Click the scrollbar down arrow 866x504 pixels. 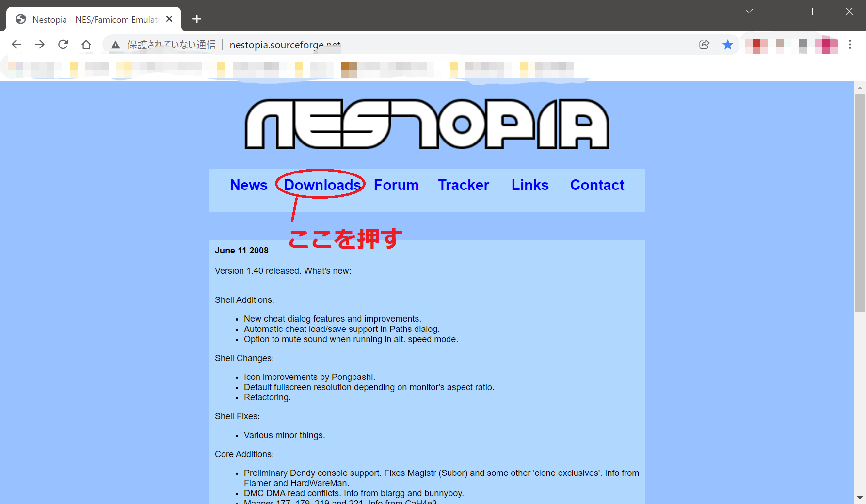pyautogui.click(x=860, y=498)
